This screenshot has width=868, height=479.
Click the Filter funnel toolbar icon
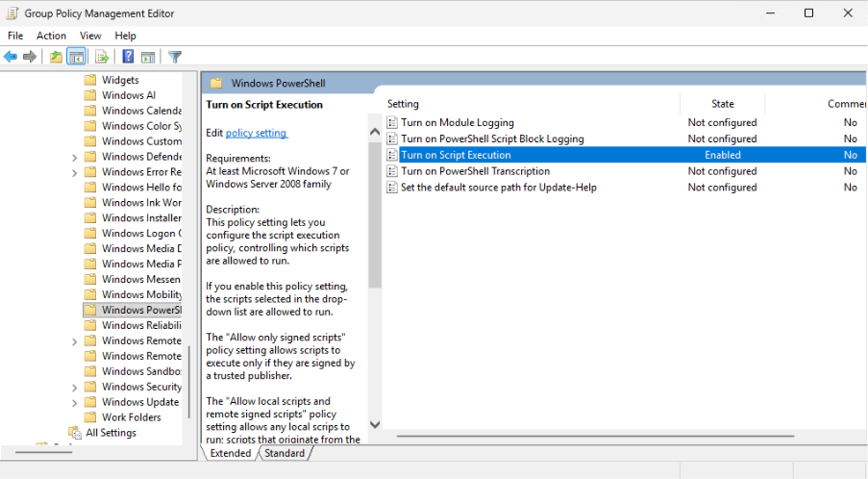175,57
